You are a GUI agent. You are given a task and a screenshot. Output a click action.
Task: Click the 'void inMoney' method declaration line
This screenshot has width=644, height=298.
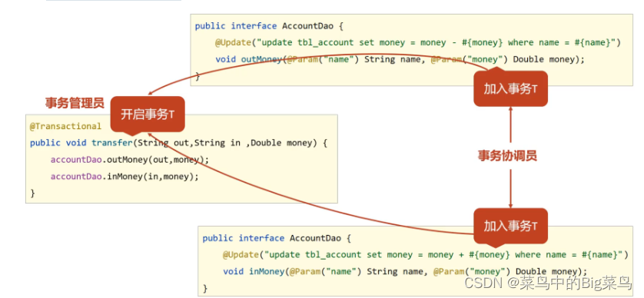click(x=405, y=271)
